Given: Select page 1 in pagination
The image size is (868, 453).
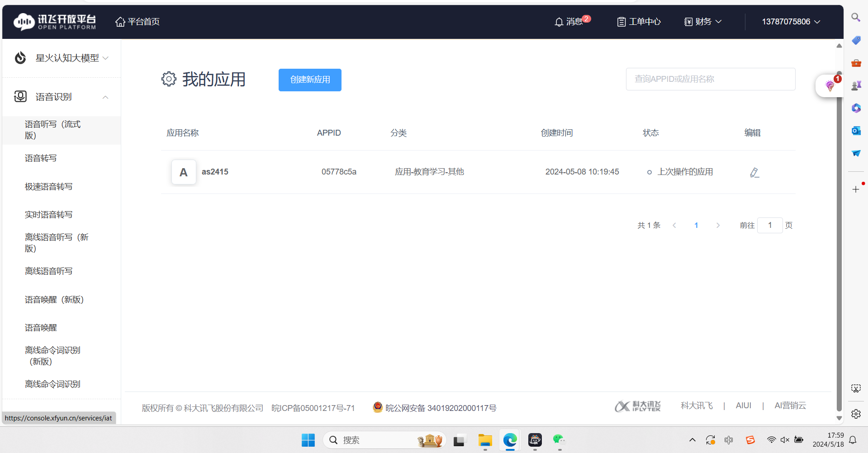Looking at the screenshot, I should [x=696, y=225].
